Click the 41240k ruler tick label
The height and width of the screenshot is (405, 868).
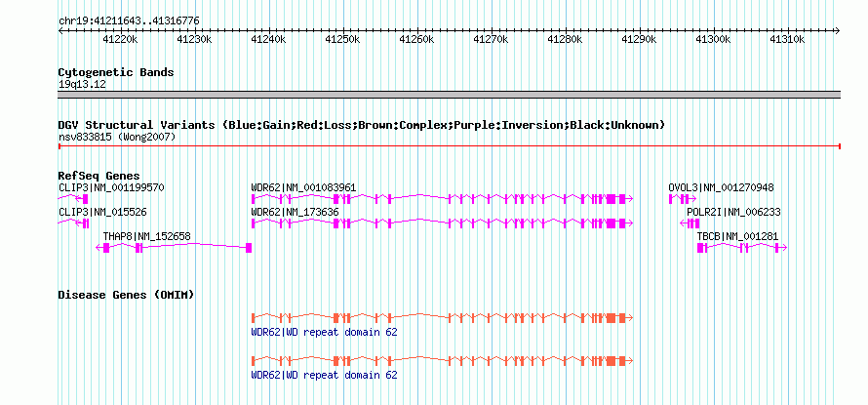click(x=267, y=40)
